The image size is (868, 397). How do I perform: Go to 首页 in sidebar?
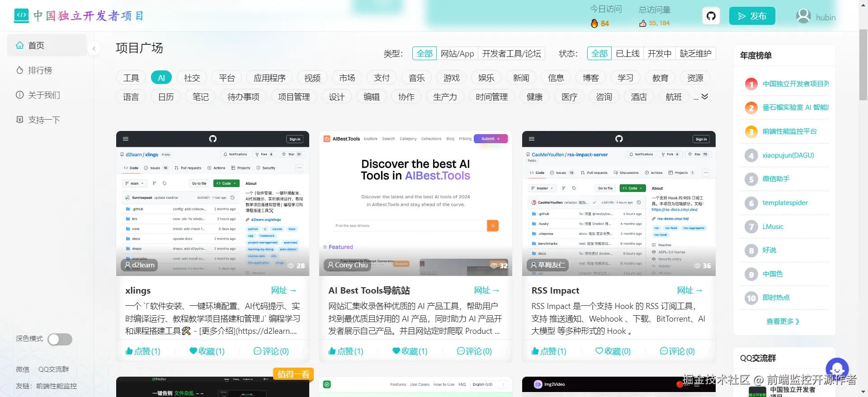click(x=47, y=46)
